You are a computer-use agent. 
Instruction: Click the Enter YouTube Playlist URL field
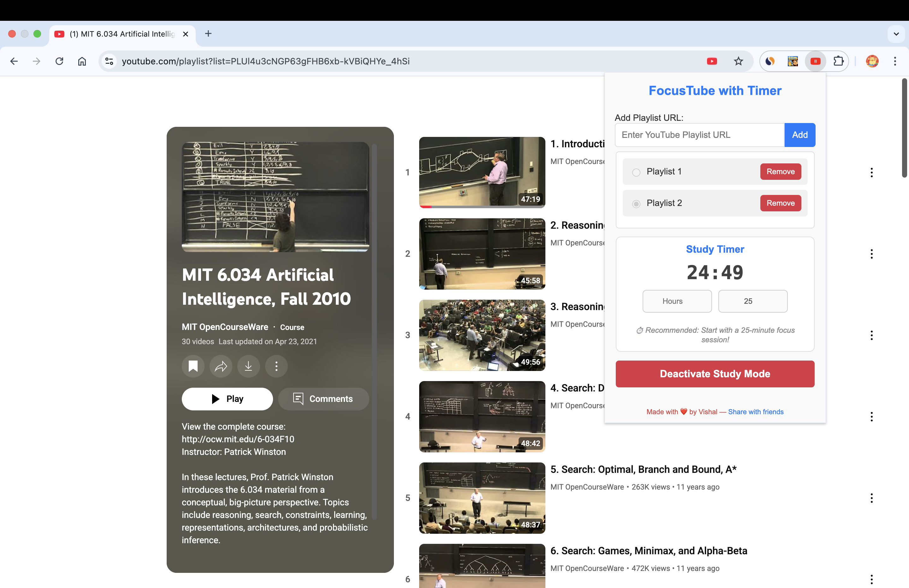coord(699,135)
